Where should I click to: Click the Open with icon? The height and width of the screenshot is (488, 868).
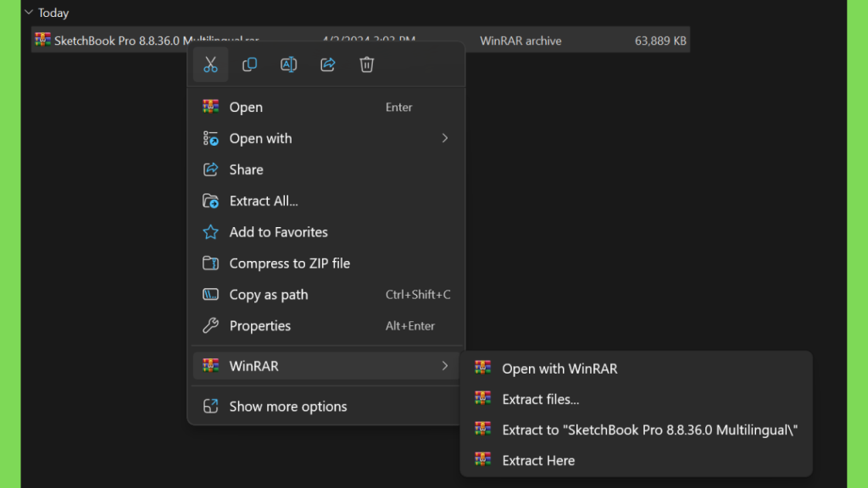210,138
